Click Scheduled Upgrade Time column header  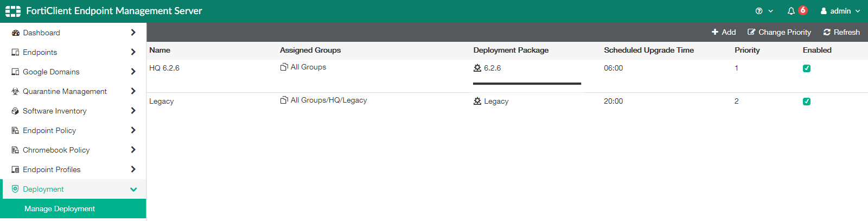click(x=649, y=50)
